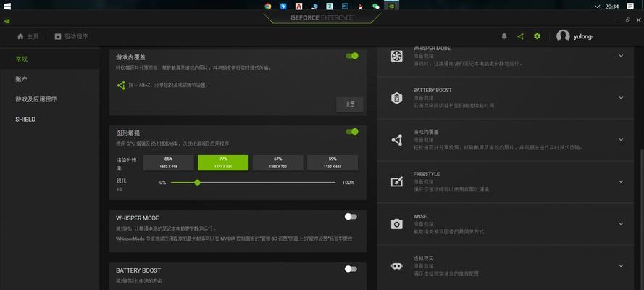Viewport: 644px width, 290px height.
Task: Click the yulong- account name
Action: 583,36
